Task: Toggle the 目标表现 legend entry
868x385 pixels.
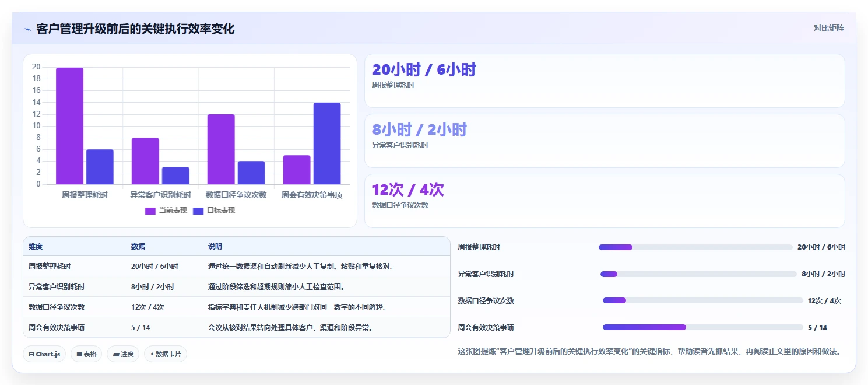Action: point(214,211)
